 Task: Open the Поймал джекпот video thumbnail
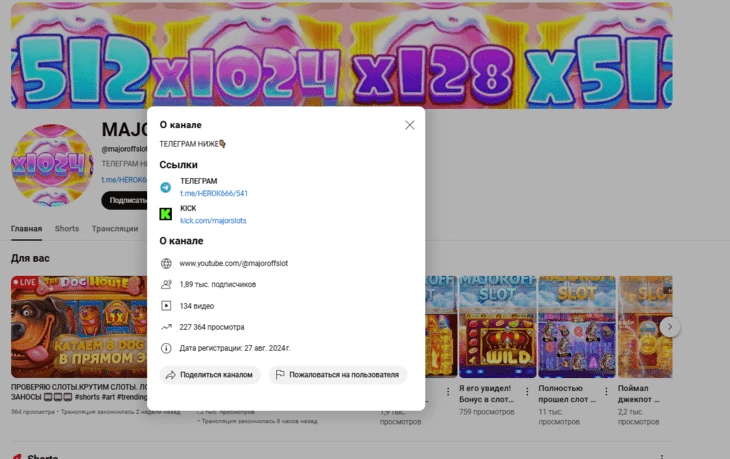pyautogui.click(x=645, y=327)
